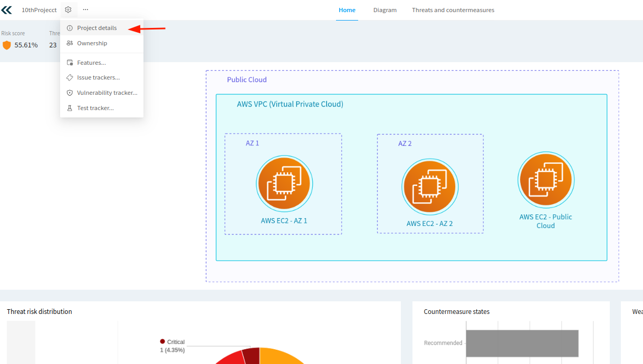Open the three-dot more options menu
The width and height of the screenshot is (643, 364).
(85, 9)
